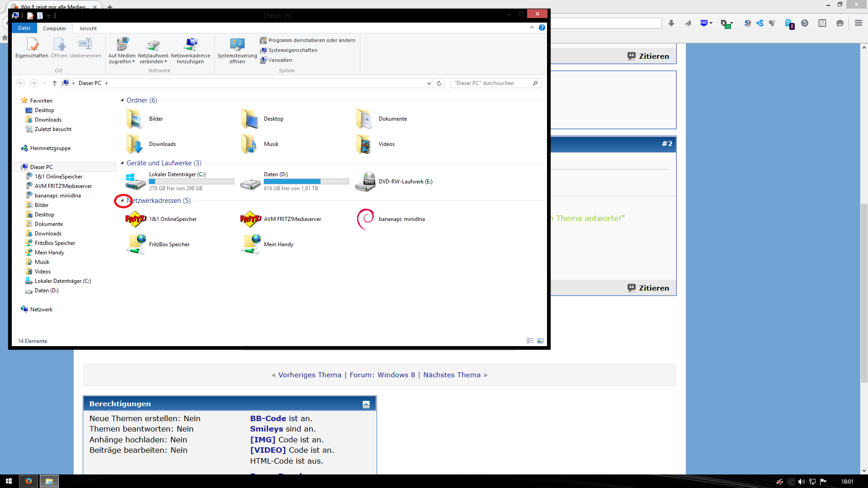This screenshot has width=868, height=488.
Task: Click the refresh button in address bar
Action: (x=439, y=83)
